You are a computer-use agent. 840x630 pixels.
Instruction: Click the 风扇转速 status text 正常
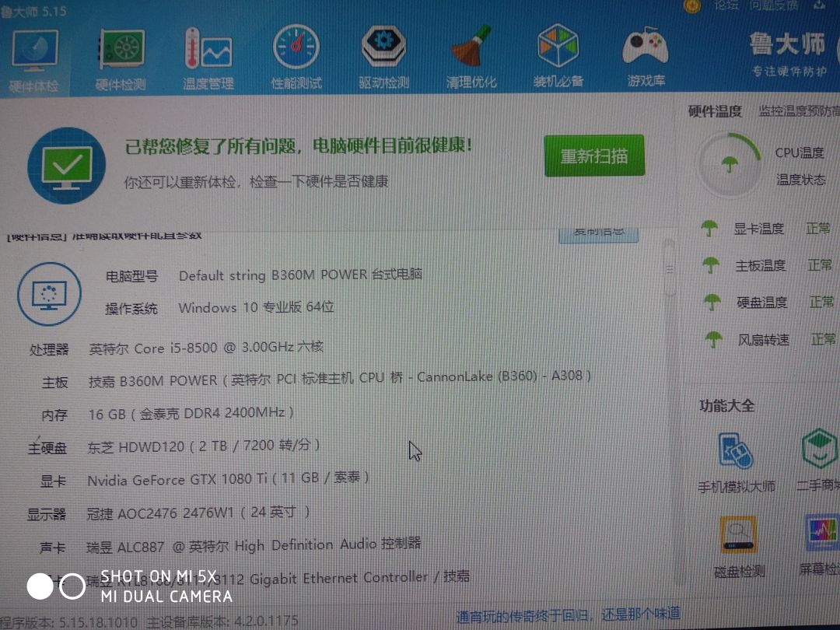point(824,339)
